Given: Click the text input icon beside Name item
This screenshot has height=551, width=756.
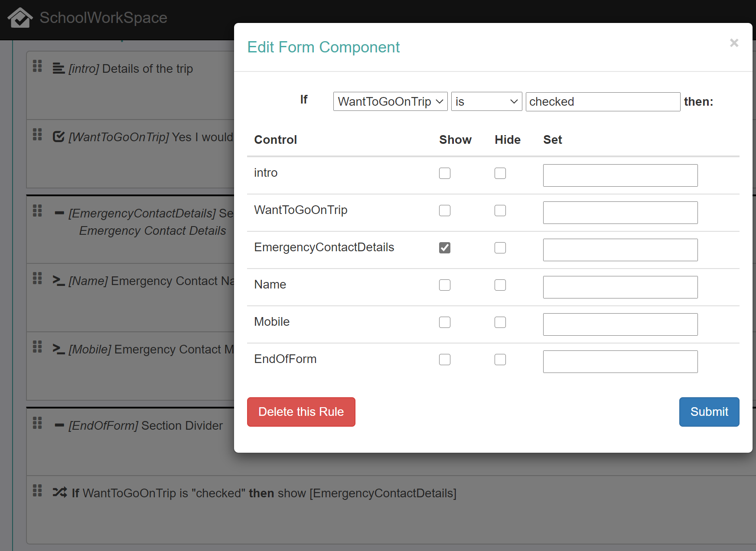Looking at the screenshot, I should 59,281.
